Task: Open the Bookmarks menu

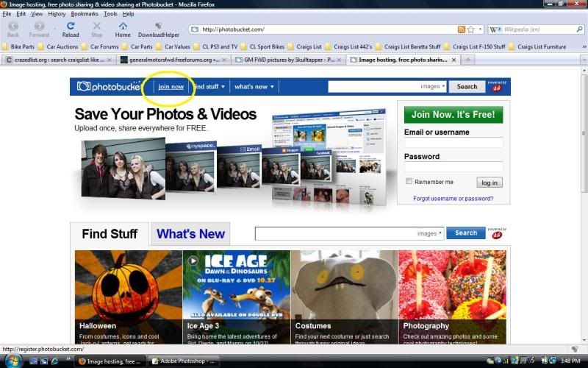Action: 85,14
